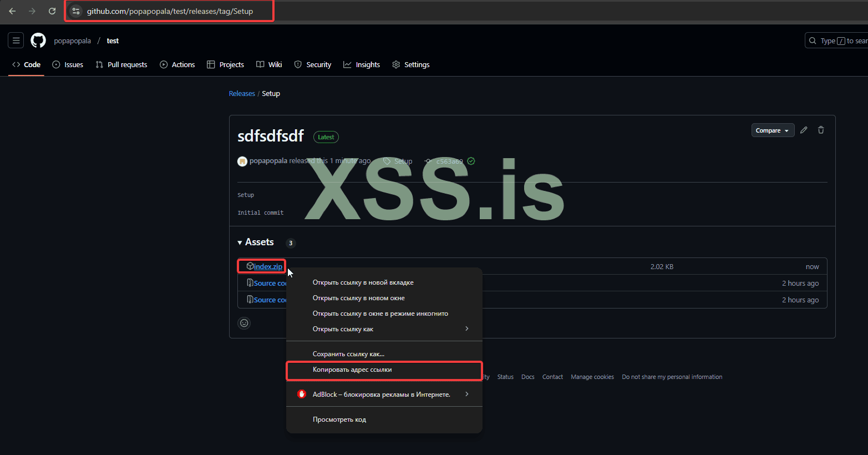
Task: Open the c563a69 commit link
Action: click(x=449, y=161)
